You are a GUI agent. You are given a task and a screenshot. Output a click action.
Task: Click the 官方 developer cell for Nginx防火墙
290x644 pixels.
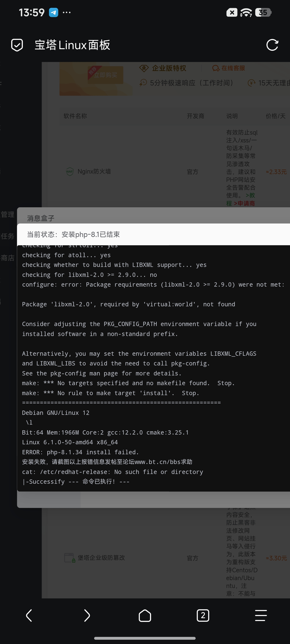click(x=192, y=172)
